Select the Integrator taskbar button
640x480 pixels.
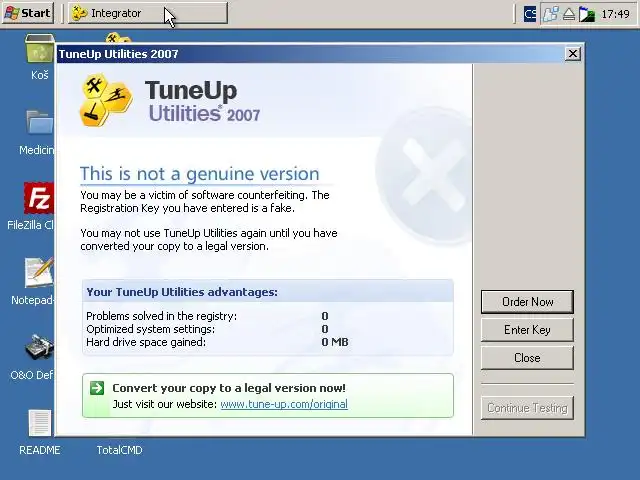coord(148,13)
